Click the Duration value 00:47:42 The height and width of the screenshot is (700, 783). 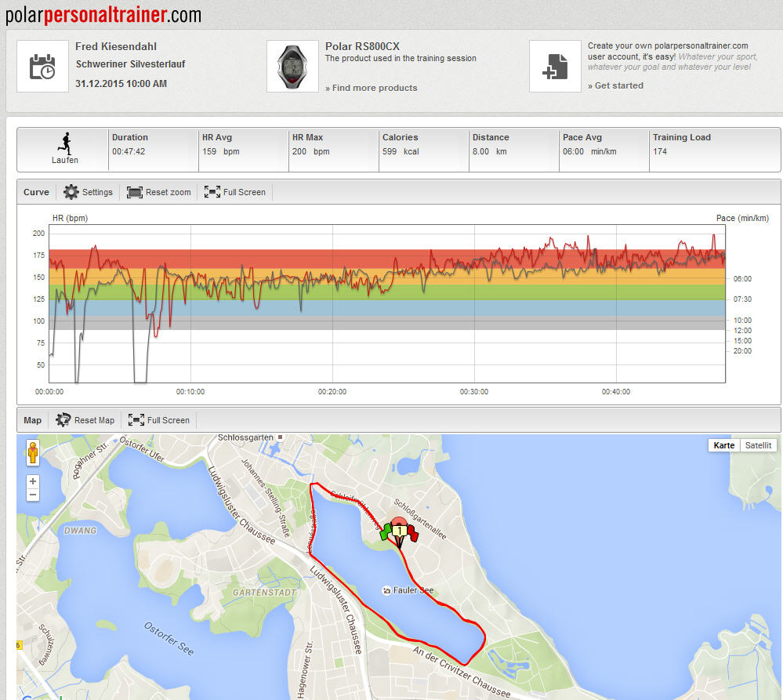[x=129, y=151]
